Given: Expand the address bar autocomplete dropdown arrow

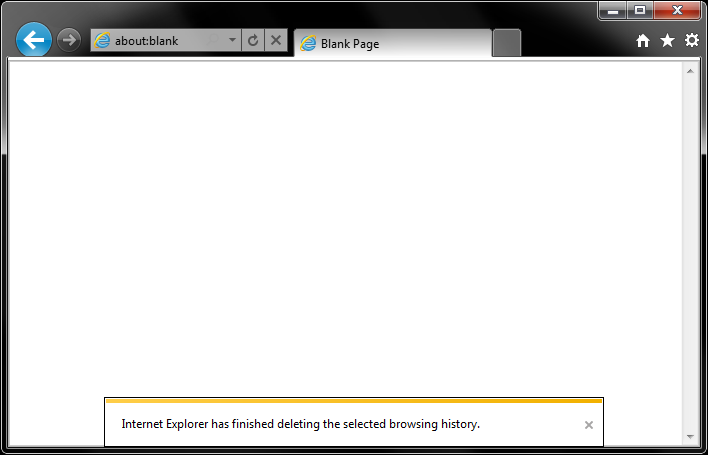Looking at the screenshot, I should click(x=232, y=40).
